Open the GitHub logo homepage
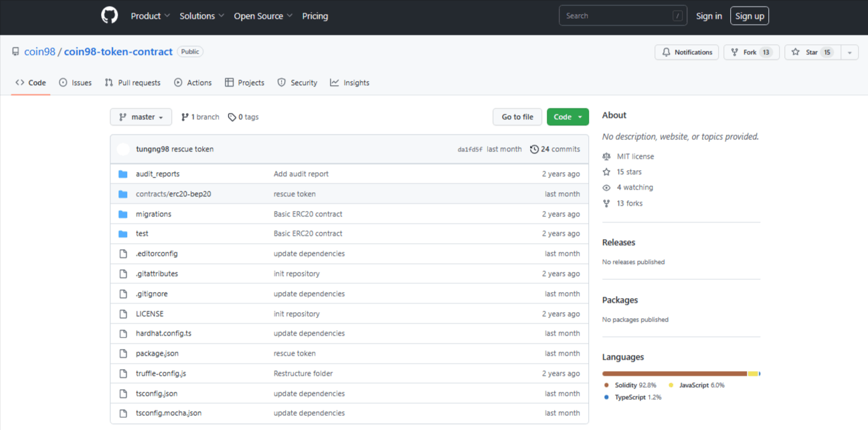This screenshot has width=868, height=430. click(109, 15)
